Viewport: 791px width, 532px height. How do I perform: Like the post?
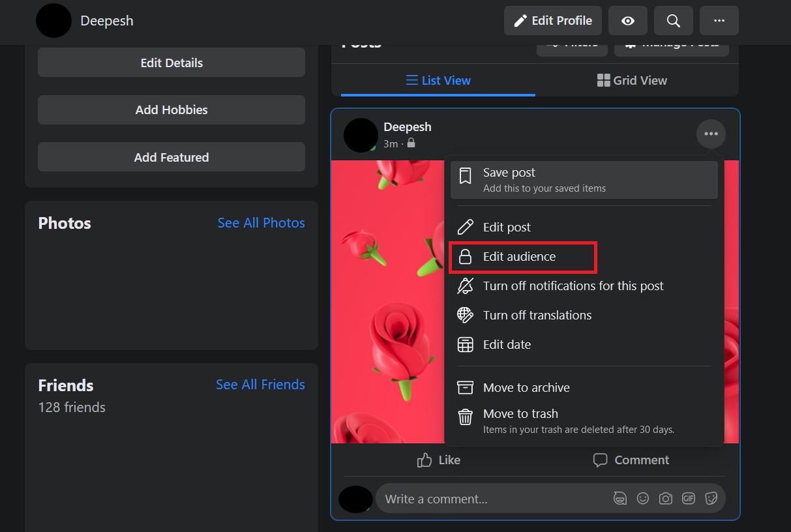438,460
